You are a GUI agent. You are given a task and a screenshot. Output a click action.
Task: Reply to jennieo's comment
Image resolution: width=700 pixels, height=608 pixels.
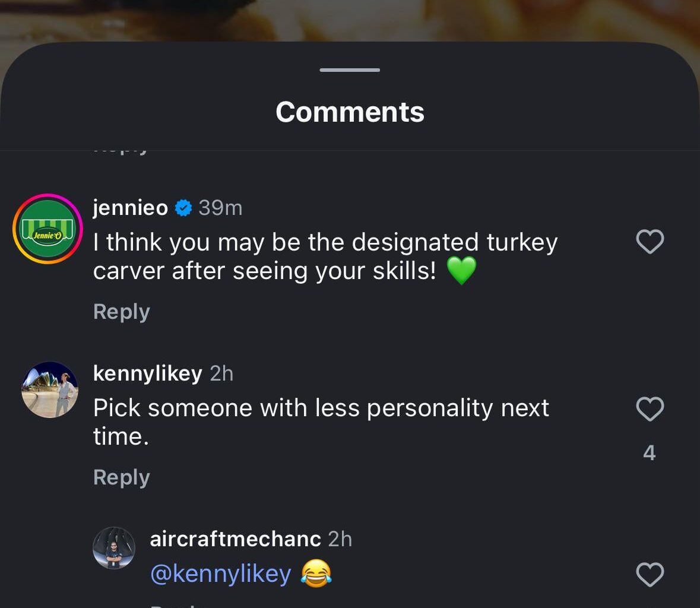point(121,311)
